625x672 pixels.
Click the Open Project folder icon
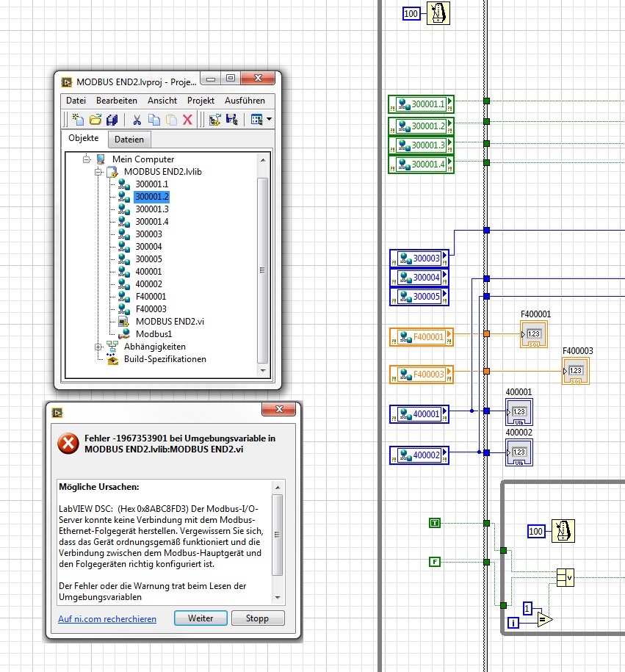(x=95, y=120)
